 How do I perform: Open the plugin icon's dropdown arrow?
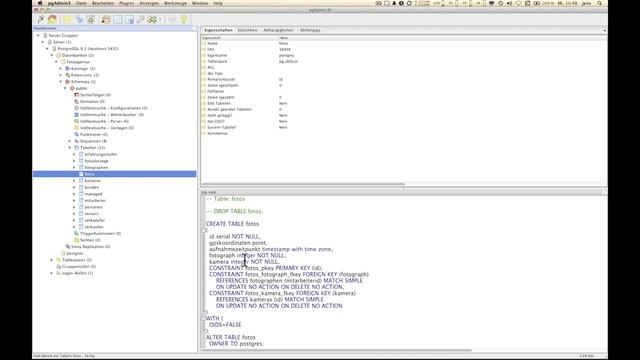point(160,20)
